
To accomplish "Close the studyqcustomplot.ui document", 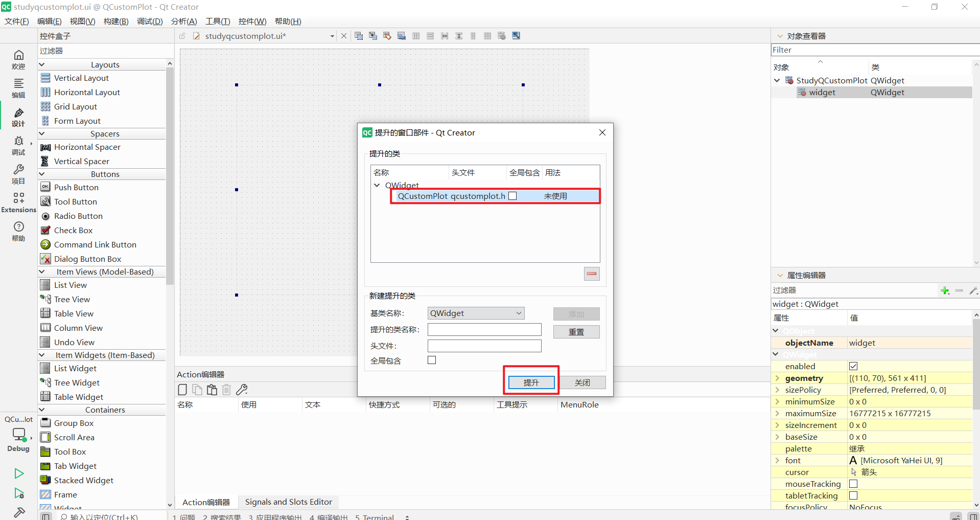I will pyautogui.click(x=344, y=36).
